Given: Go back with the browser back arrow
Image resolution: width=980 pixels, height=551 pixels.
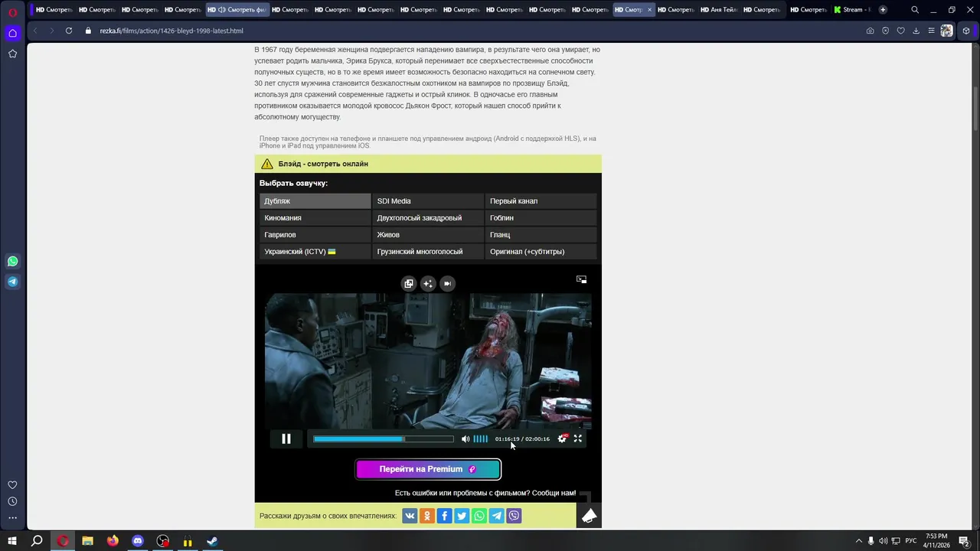Looking at the screenshot, I should (35, 31).
